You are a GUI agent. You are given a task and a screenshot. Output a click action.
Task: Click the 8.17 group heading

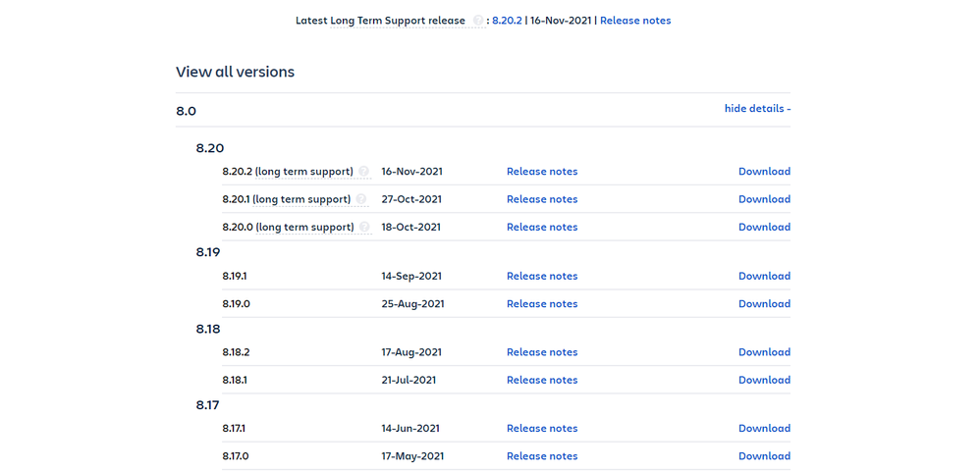207,405
